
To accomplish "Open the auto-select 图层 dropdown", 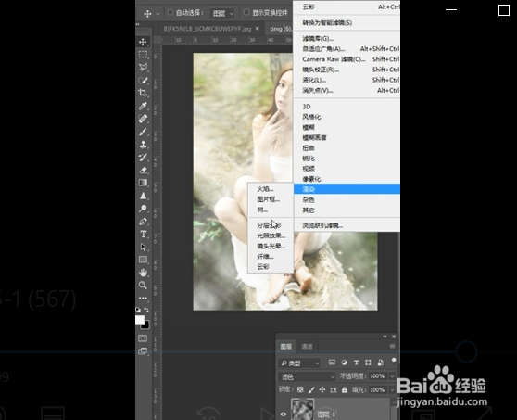I will click(221, 13).
